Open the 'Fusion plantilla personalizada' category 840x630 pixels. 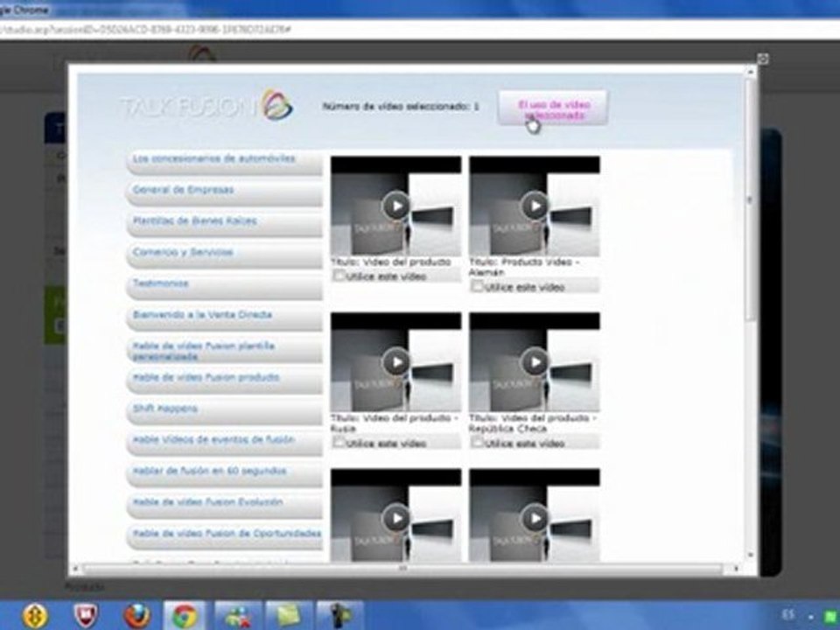[225, 350]
